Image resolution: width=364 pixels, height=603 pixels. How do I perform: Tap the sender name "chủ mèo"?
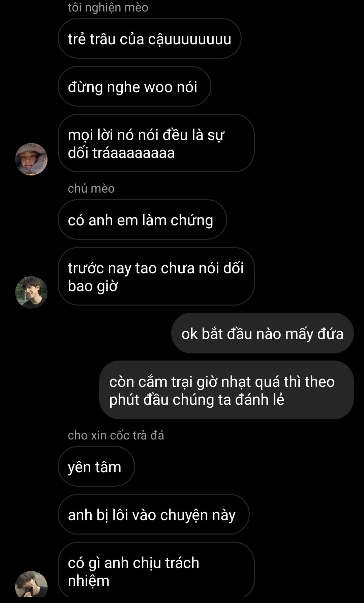coord(91,188)
